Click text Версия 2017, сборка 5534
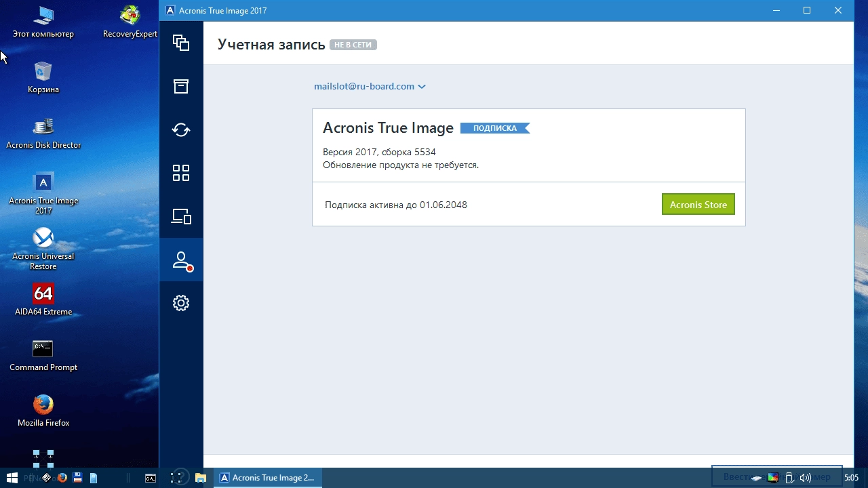Image resolution: width=868 pixels, height=488 pixels. 379,152
